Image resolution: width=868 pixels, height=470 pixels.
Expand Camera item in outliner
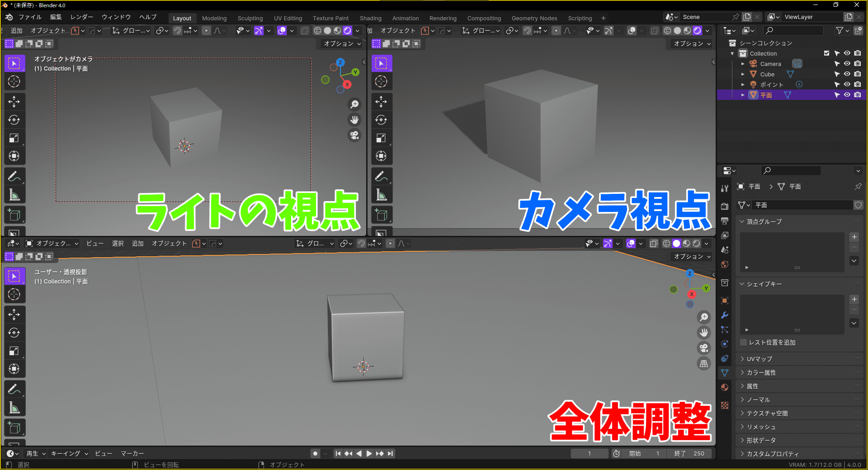click(x=743, y=64)
